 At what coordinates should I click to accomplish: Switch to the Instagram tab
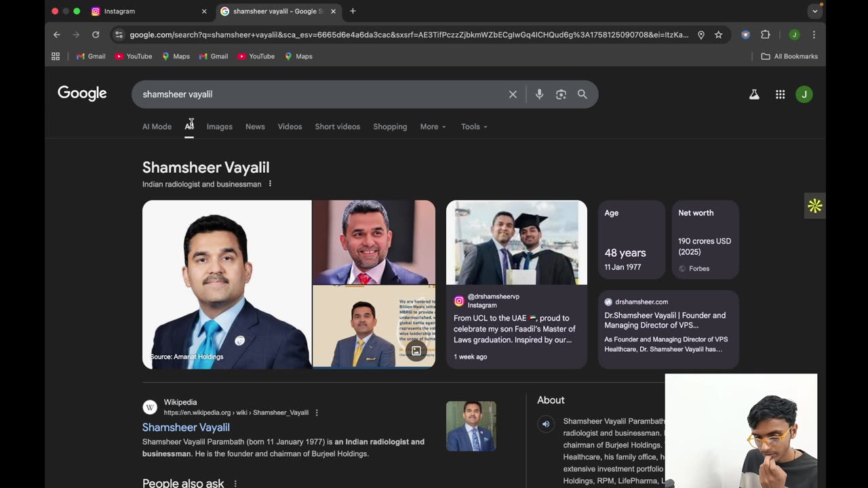pyautogui.click(x=149, y=11)
